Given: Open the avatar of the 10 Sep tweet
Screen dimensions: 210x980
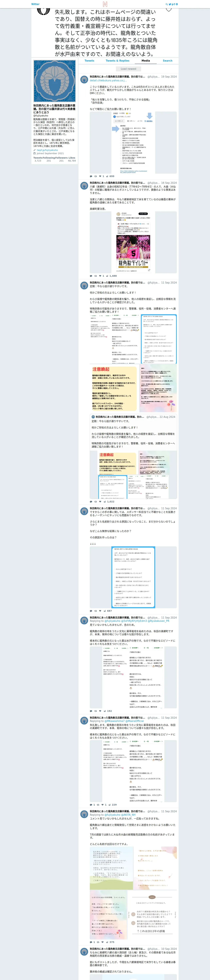Looking at the screenshot, I should point(84,951).
